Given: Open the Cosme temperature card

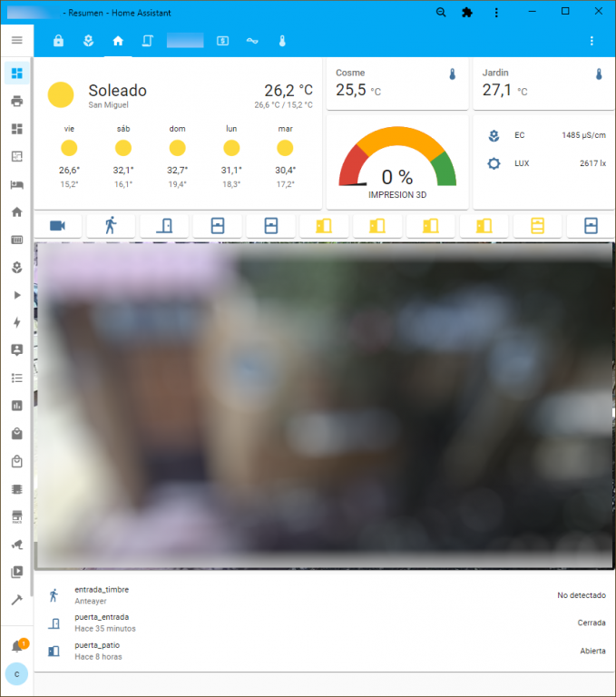Looking at the screenshot, I should click(396, 83).
